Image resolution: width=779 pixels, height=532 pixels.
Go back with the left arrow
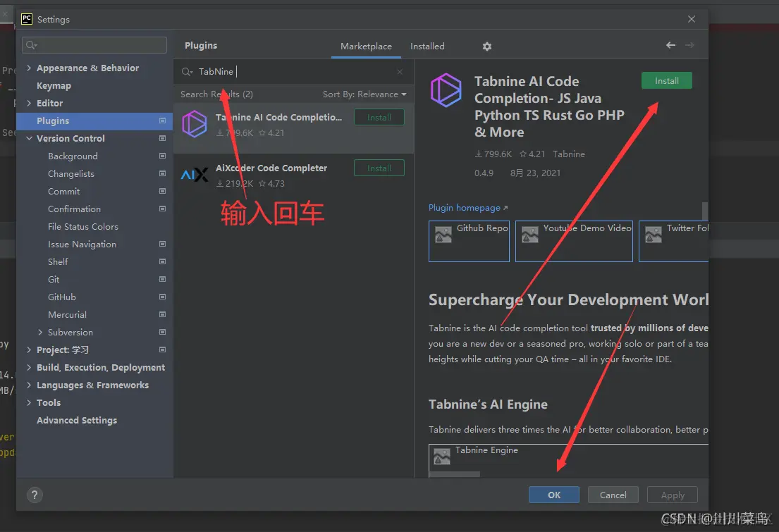pos(670,45)
